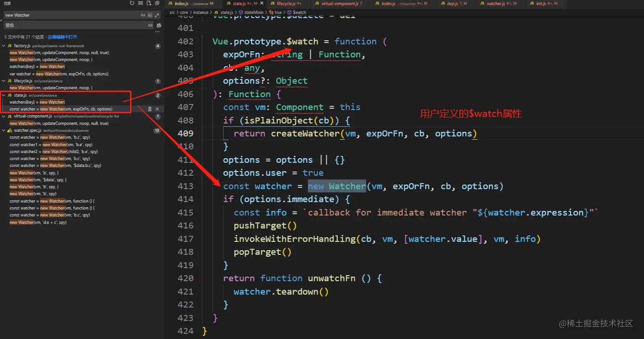
Task: Open results in editor link
Action: pos(63,37)
